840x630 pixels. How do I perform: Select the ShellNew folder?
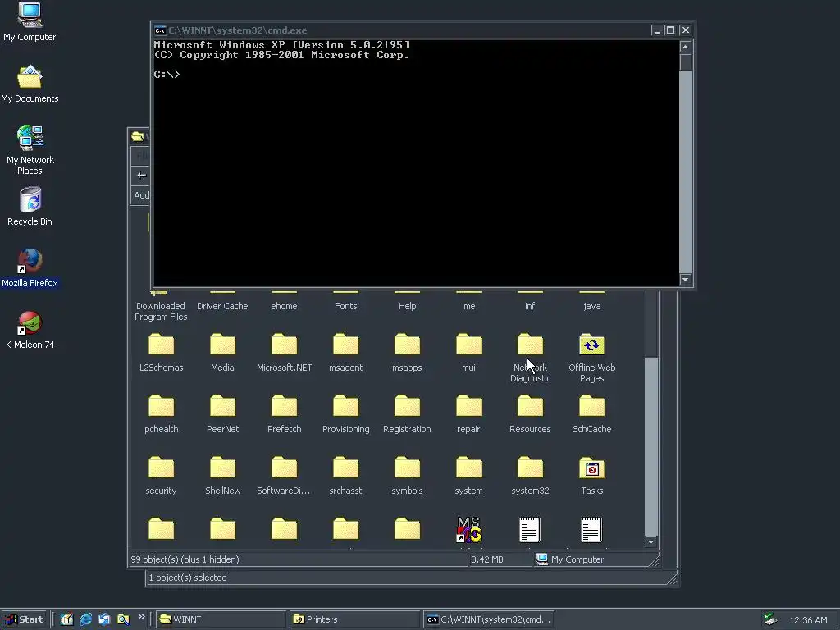click(x=222, y=476)
